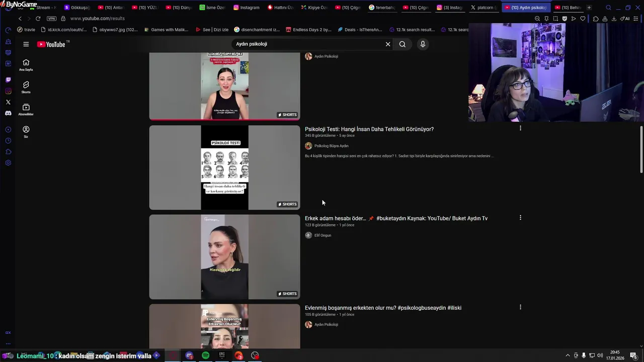Expand hidden system tray icons chevron
The image size is (644, 362).
tap(568, 355)
